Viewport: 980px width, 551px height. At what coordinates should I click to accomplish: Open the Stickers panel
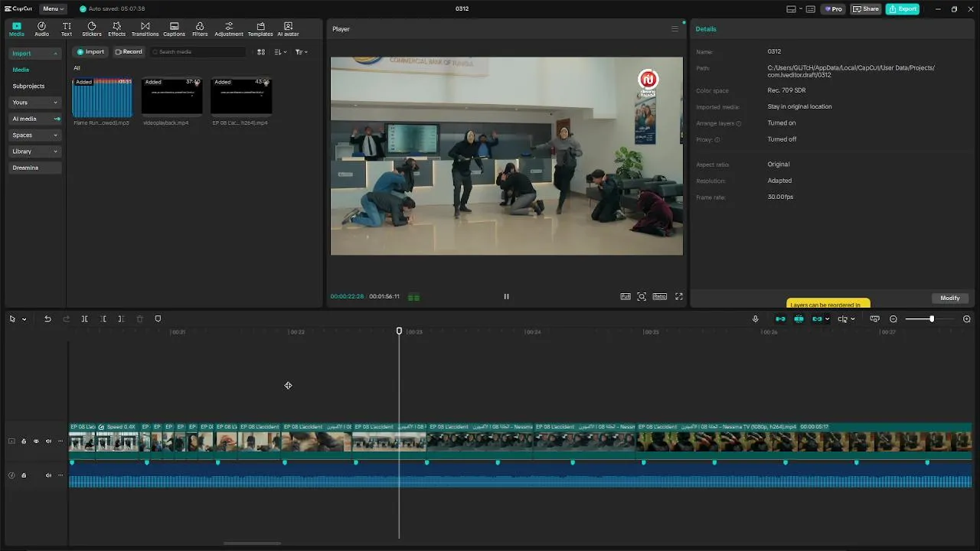pyautogui.click(x=92, y=29)
